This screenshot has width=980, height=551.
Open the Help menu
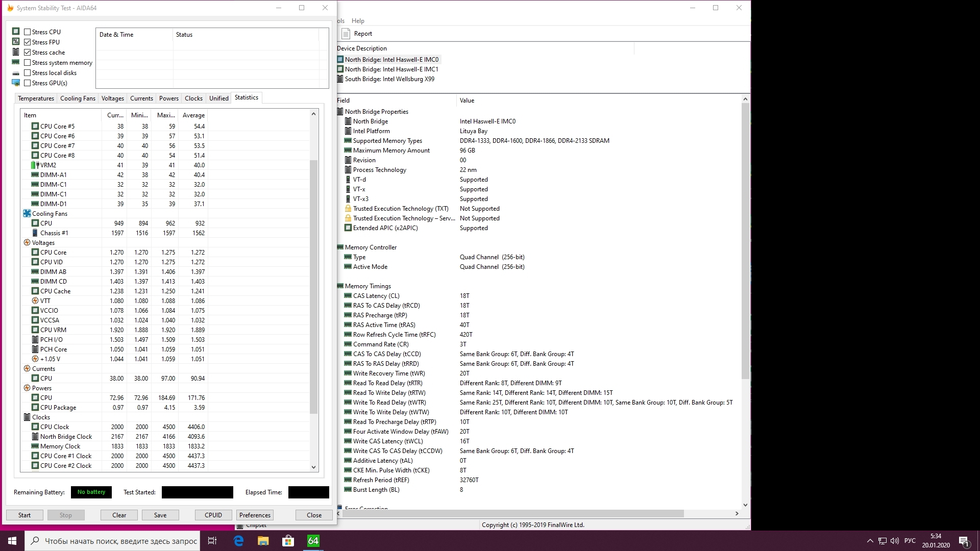[358, 21]
